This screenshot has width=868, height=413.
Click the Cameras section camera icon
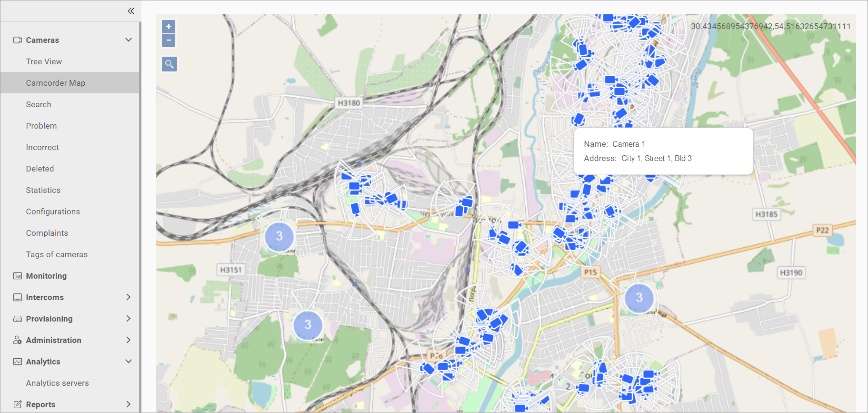18,40
